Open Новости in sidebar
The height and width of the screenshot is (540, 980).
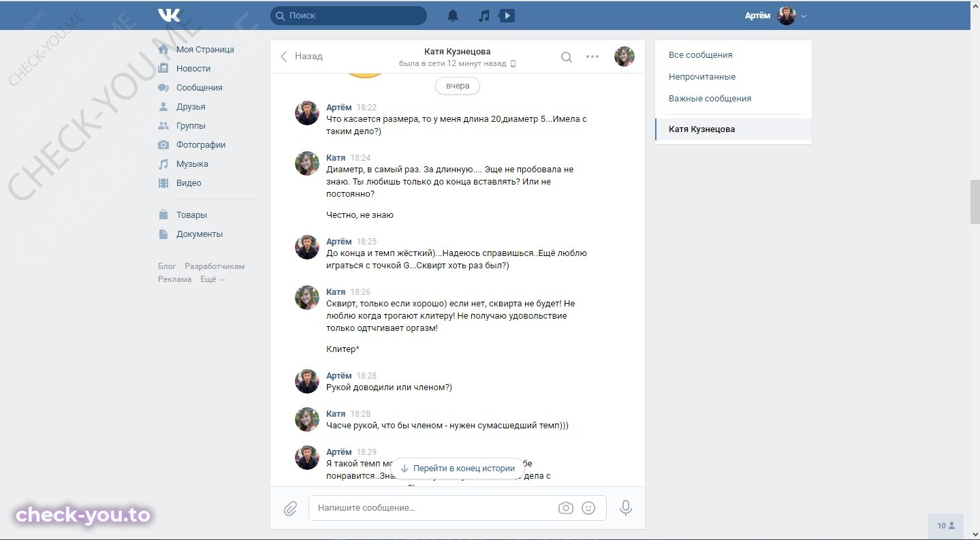tap(193, 69)
